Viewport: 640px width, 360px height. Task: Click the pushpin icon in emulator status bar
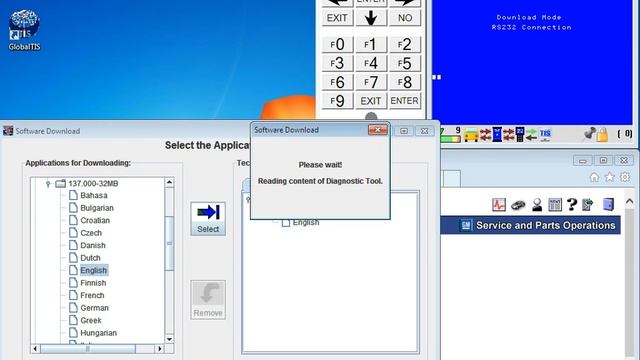[589, 133]
